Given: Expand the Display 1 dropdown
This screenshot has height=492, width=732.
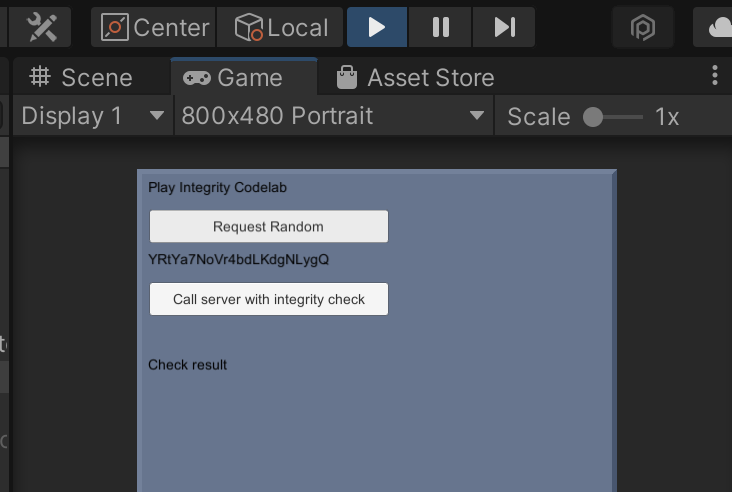Looking at the screenshot, I should coord(92,116).
